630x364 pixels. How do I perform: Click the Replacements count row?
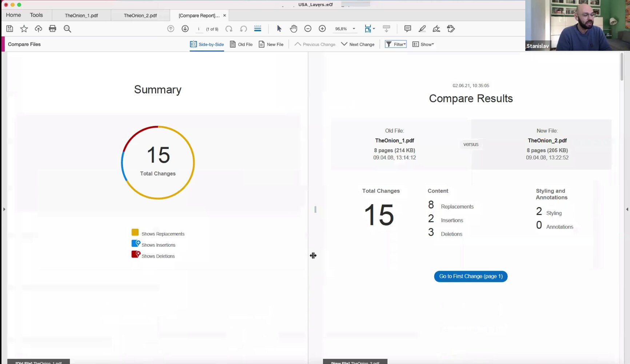451,205
